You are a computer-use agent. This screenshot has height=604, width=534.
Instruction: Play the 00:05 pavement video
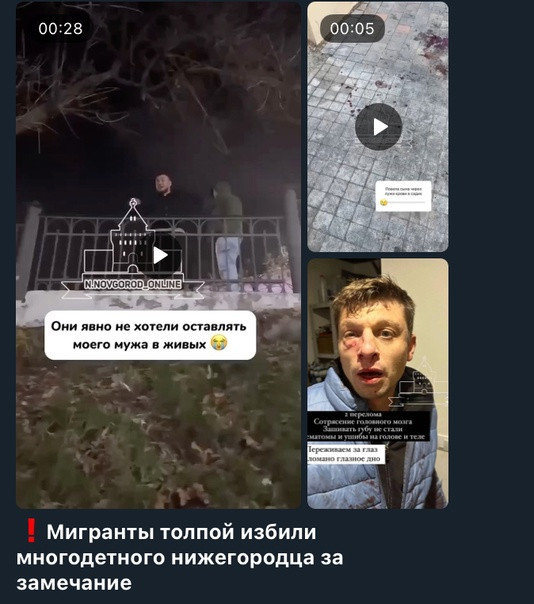378,127
